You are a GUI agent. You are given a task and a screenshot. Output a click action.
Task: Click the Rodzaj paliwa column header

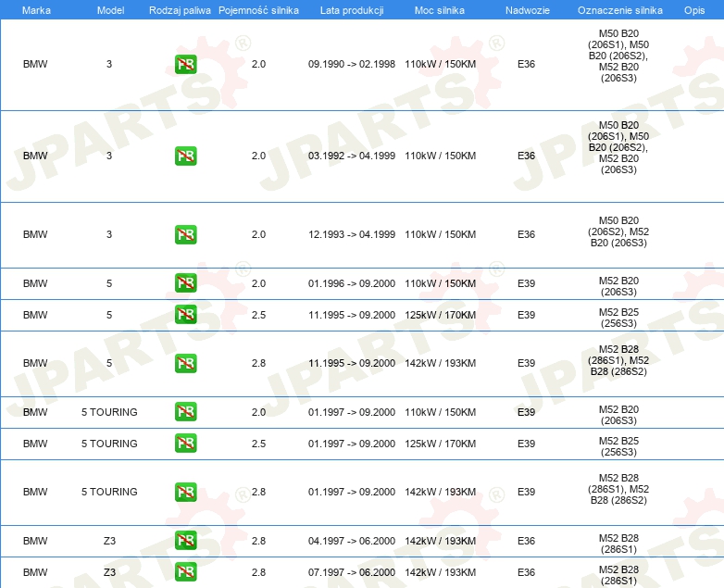point(180,10)
